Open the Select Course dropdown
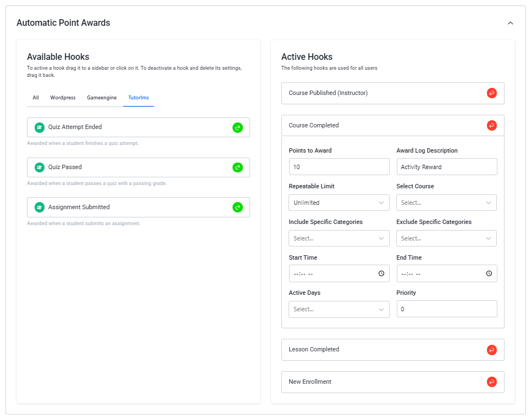Image resolution: width=532 pixels, height=420 pixels. (x=446, y=203)
